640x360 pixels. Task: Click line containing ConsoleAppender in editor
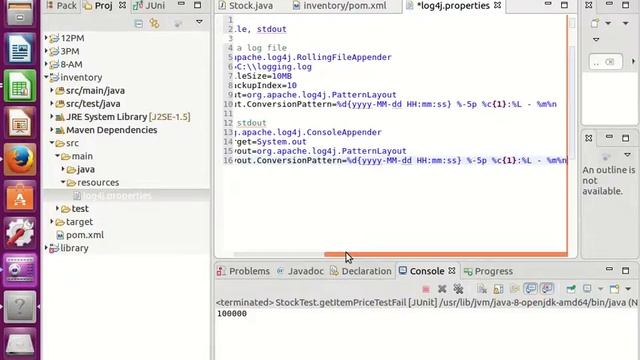308,132
